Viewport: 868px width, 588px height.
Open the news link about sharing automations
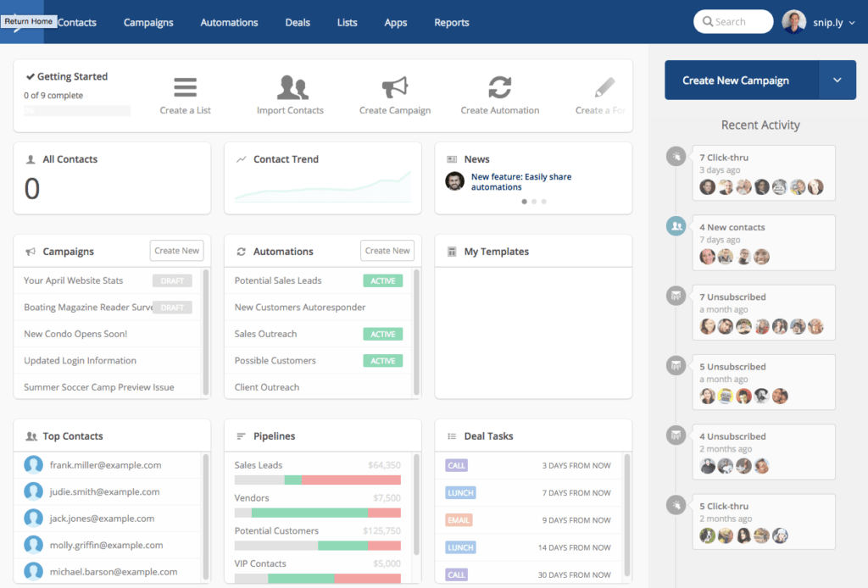[520, 182]
